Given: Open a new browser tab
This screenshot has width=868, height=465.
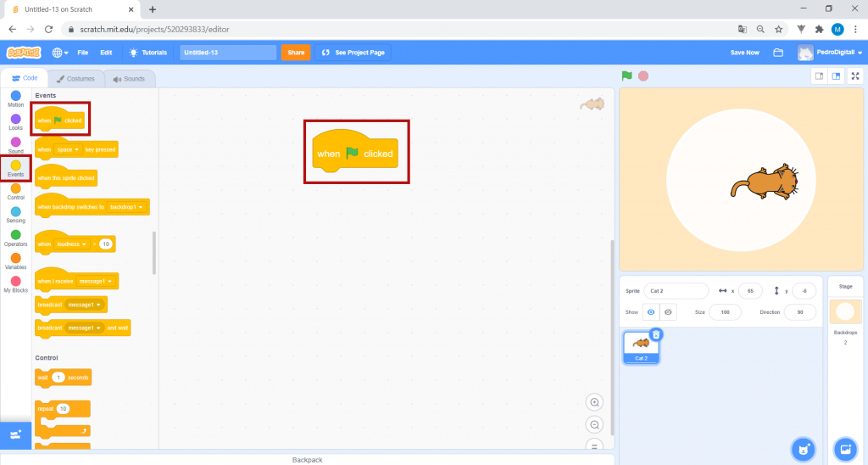Looking at the screenshot, I should 153,9.
